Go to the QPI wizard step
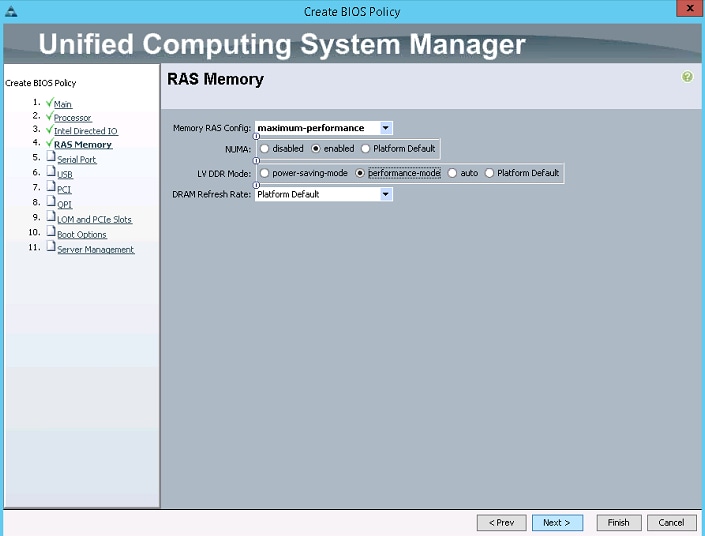Image resolution: width=705 pixels, height=536 pixels. (64, 205)
